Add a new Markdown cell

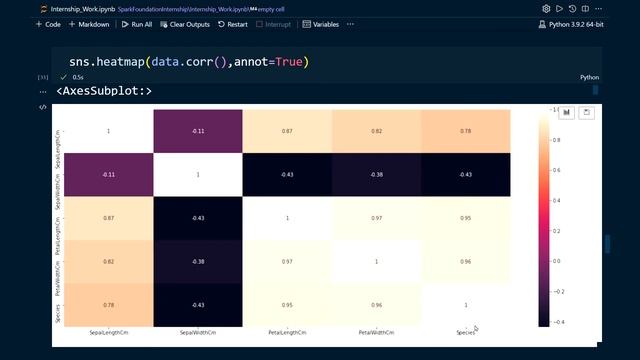point(89,24)
